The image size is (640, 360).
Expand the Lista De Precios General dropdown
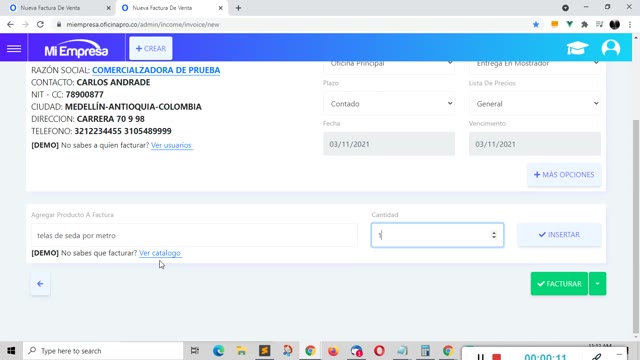pyautogui.click(x=535, y=104)
